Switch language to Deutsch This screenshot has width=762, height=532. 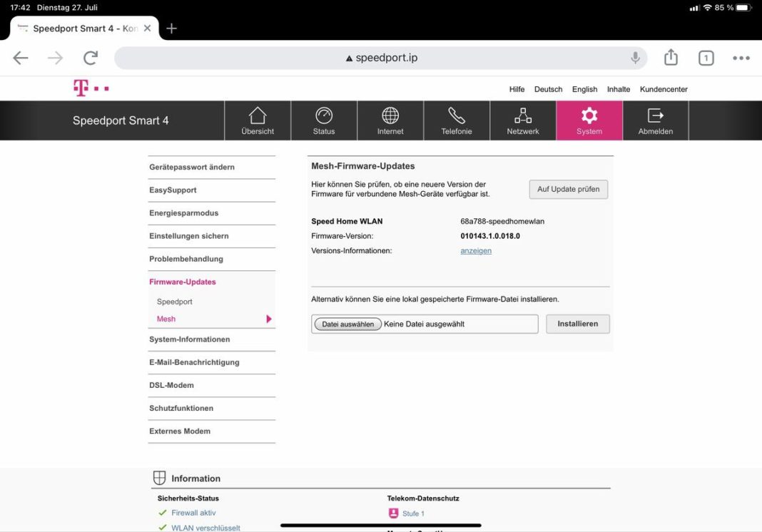tap(548, 89)
